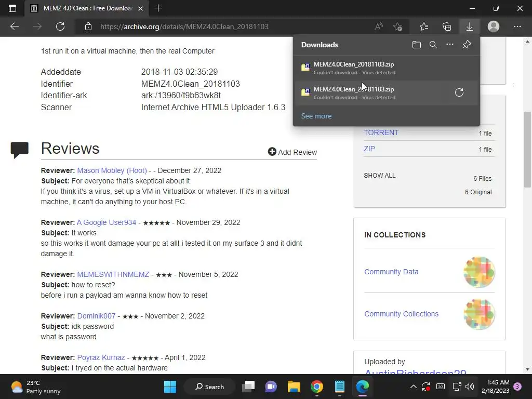Toggle the Downloads toolbar button
Viewport: 532px width, 399px height.
[470, 26]
